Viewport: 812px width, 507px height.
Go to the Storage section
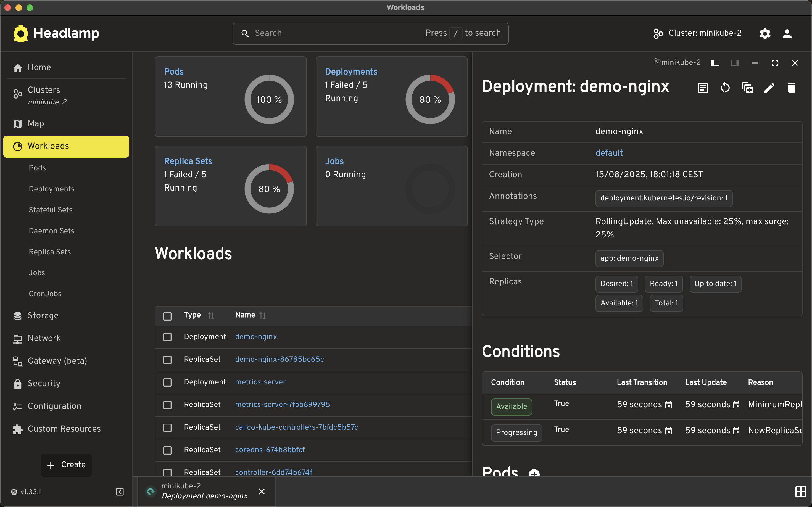coord(43,316)
